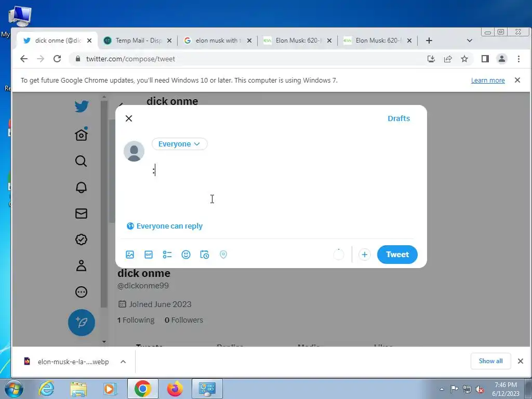Close the downloads bar
The image size is (532, 399).
[521, 361]
